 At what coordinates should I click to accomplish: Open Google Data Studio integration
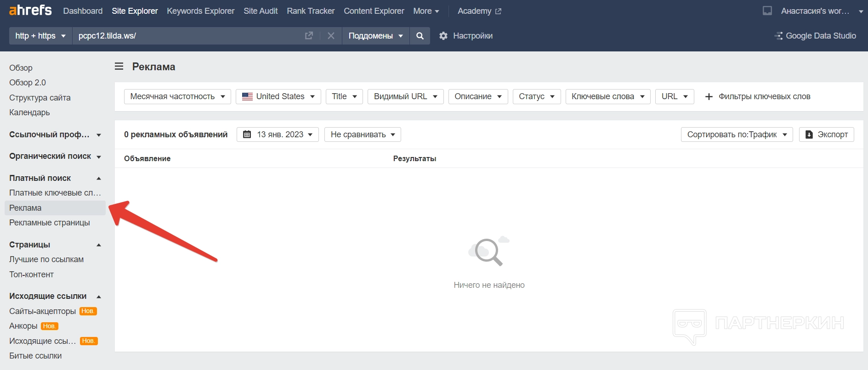(815, 36)
